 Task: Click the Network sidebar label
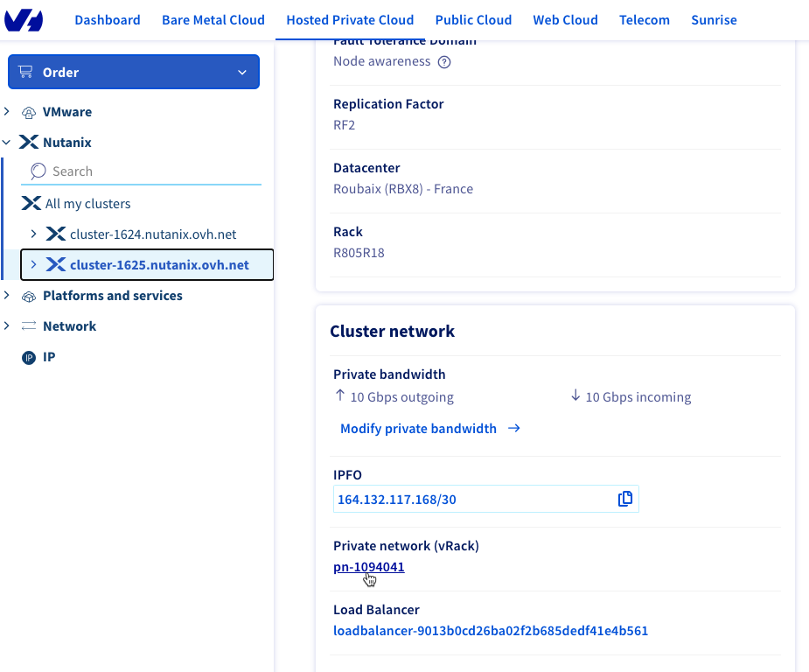coord(70,326)
